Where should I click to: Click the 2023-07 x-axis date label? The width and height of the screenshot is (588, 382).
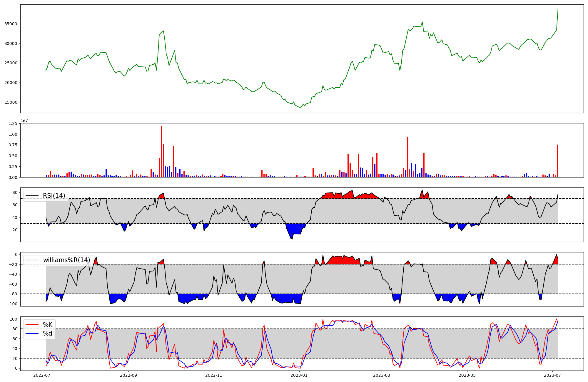[552, 375]
